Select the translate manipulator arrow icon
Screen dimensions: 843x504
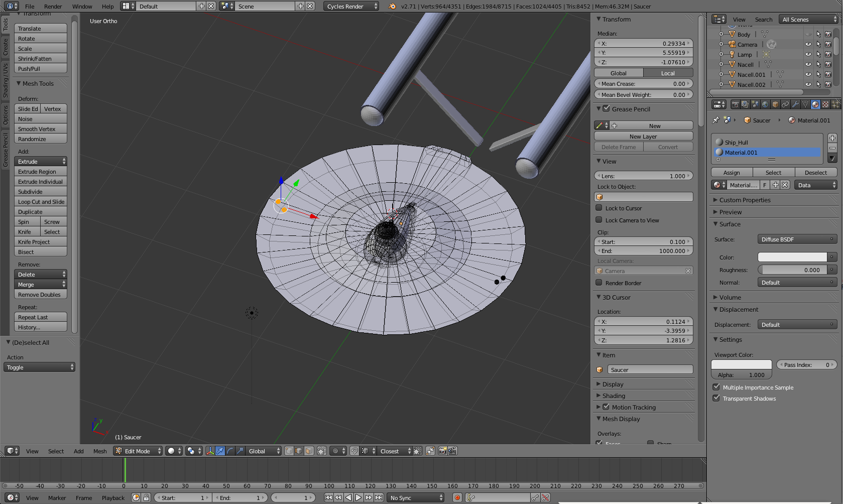point(220,451)
